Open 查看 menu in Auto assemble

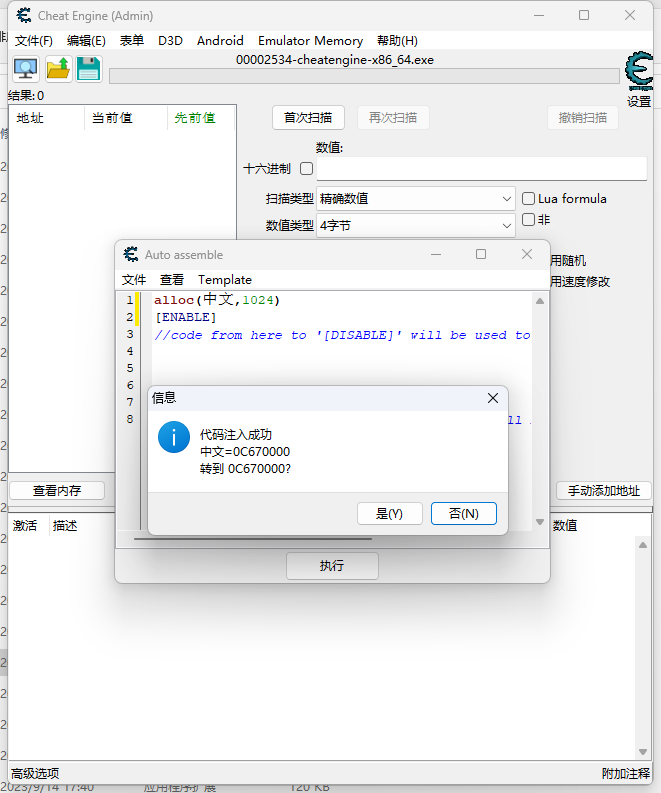pyautogui.click(x=172, y=280)
